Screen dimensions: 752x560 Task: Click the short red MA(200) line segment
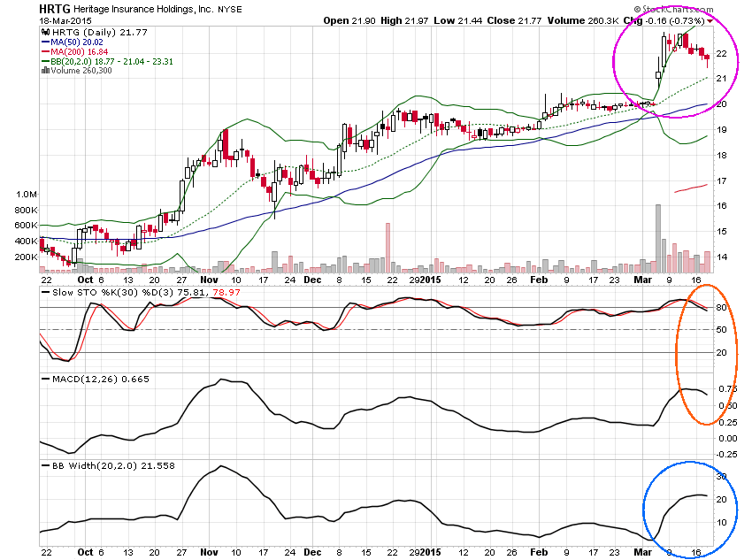691,188
